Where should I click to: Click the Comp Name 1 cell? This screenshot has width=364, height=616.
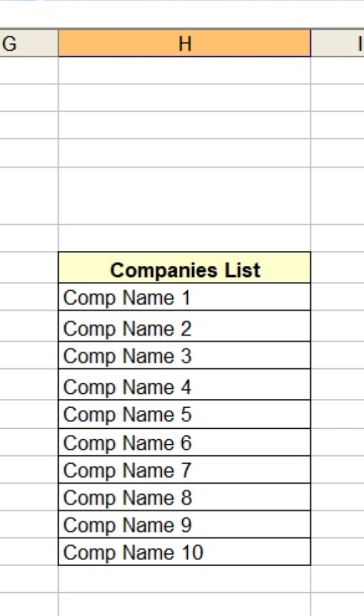184,297
